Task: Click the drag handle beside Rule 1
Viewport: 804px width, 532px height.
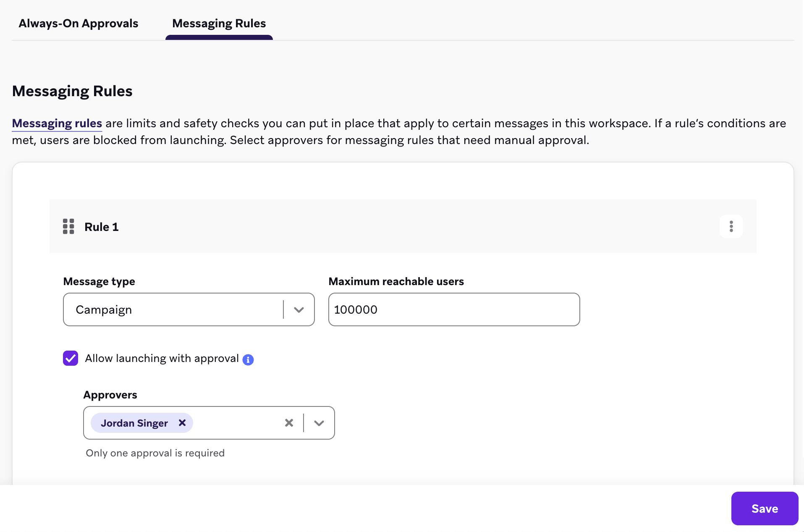Action: coord(68,226)
